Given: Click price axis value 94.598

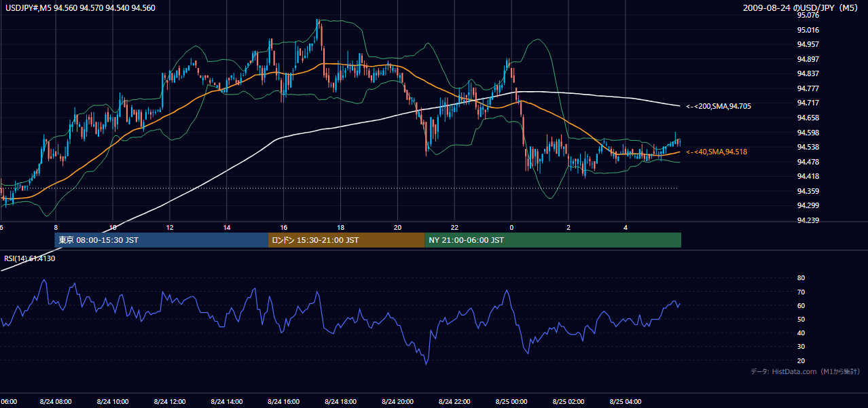Looking at the screenshot, I should (808, 133).
